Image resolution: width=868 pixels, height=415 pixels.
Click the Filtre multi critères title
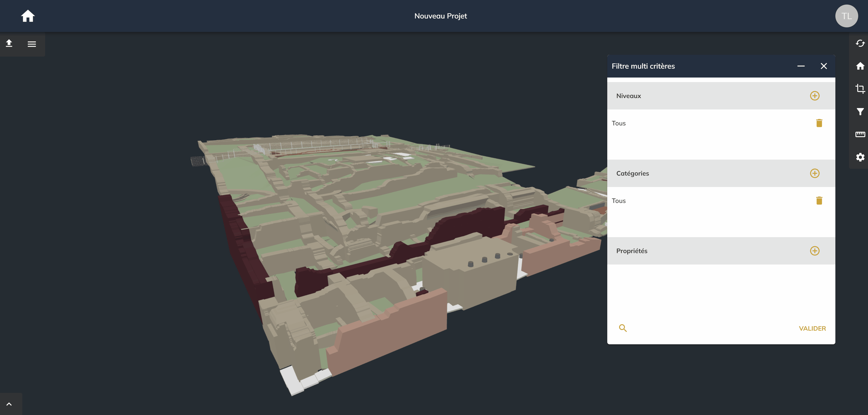coord(643,66)
